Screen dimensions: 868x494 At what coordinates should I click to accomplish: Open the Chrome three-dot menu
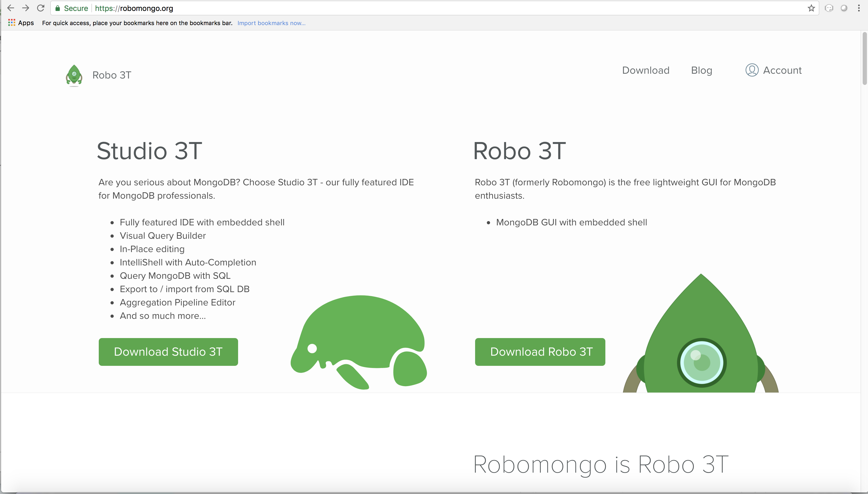(859, 8)
